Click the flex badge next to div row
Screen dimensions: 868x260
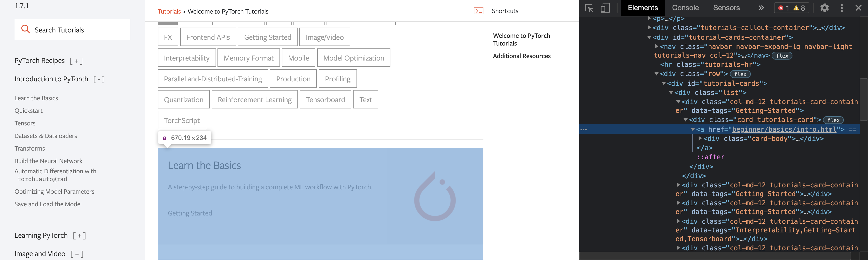coord(740,74)
